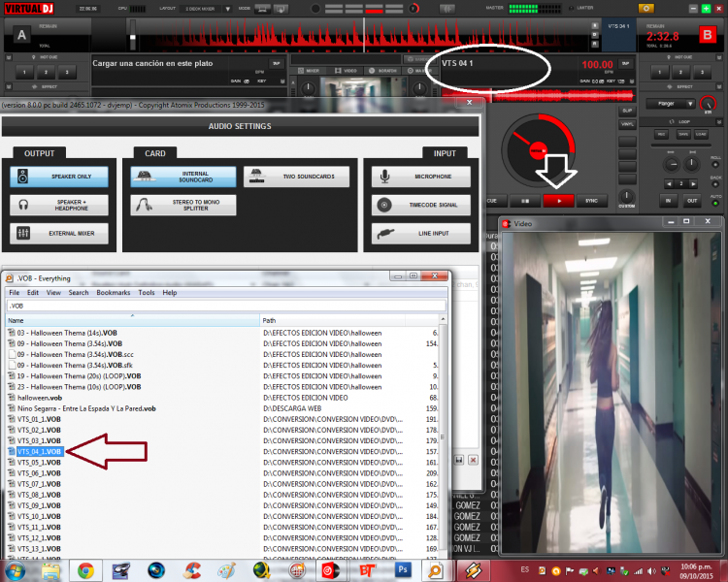The height and width of the screenshot is (582, 728).
Task: Open Photoshop from the taskbar
Action: 403,571
